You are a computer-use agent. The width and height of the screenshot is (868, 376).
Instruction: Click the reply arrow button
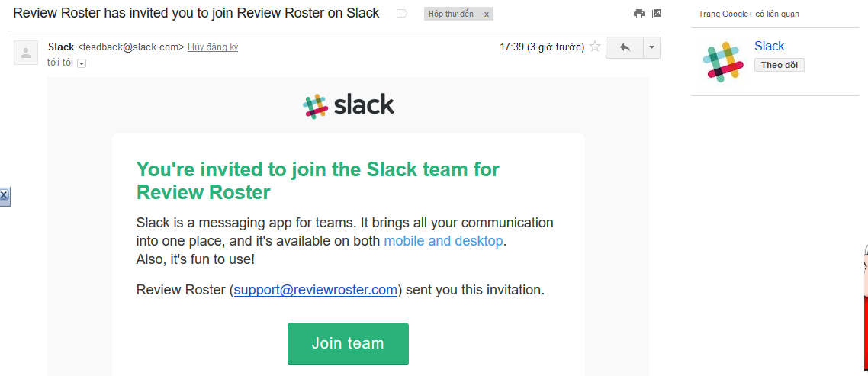pos(625,47)
